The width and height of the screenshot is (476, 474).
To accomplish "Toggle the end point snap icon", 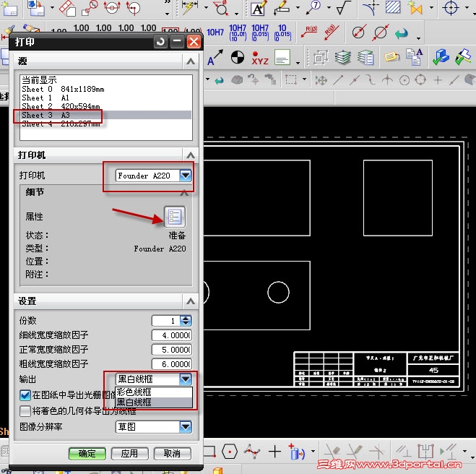I will coord(338,80).
